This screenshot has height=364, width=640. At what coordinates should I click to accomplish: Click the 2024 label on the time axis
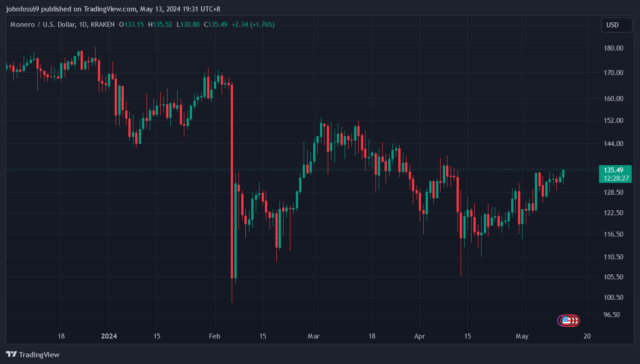pos(109,336)
